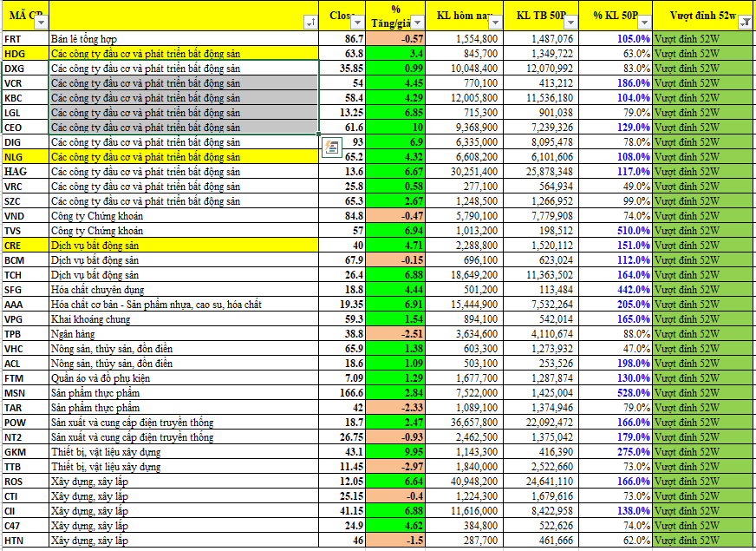
Task: Select the TVS 510.0% volume ratio cell
Action: 619,231
